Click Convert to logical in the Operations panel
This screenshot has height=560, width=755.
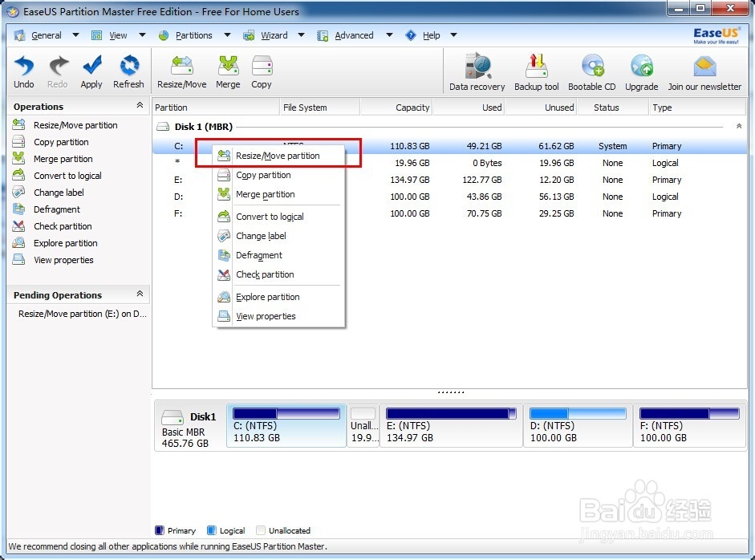[67, 176]
